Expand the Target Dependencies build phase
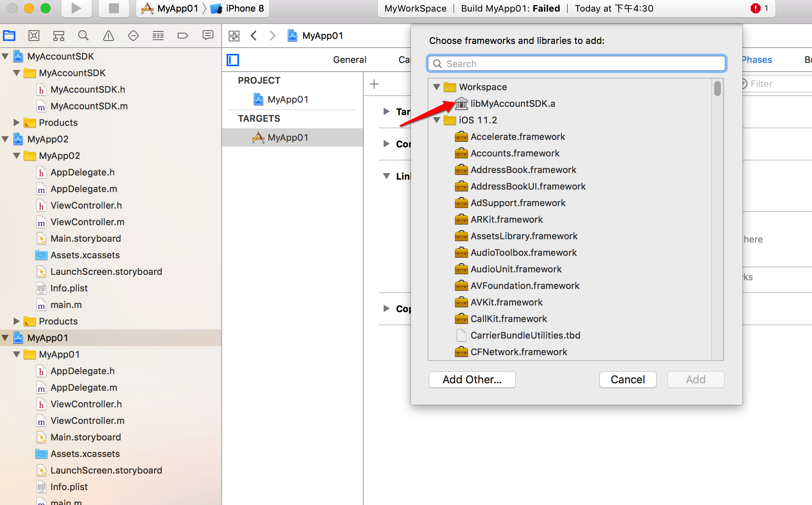The height and width of the screenshot is (505, 812). (387, 111)
